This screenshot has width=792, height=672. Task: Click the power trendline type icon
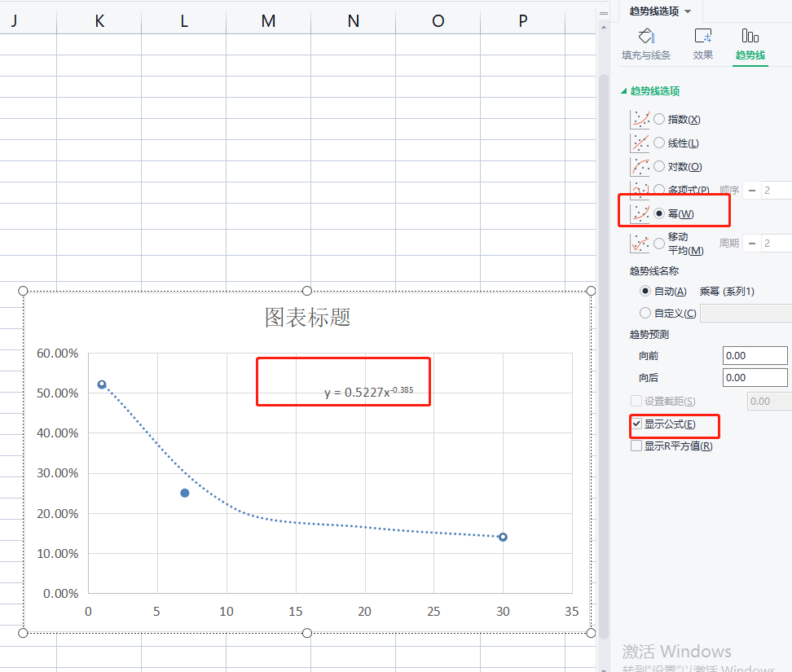pos(640,213)
